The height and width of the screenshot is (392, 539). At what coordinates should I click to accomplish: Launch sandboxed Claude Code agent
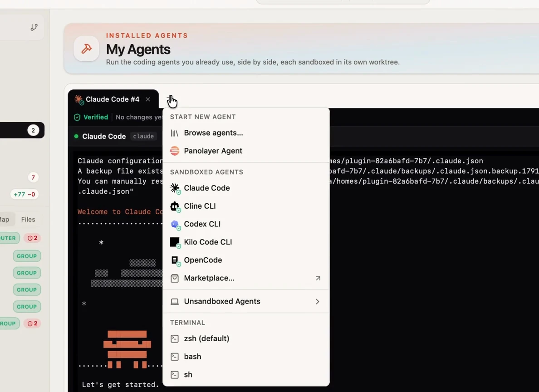click(x=246, y=188)
